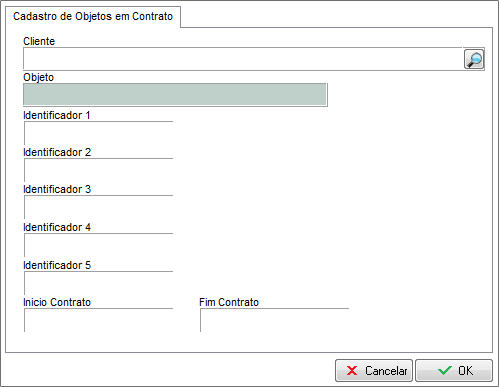Click the Inicio Contrato date field

(x=98, y=320)
